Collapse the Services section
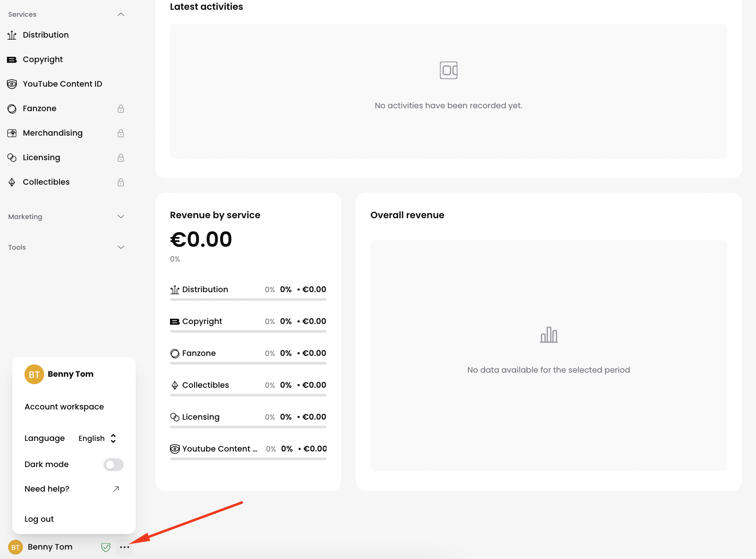The image size is (756, 559). point(121,15)
